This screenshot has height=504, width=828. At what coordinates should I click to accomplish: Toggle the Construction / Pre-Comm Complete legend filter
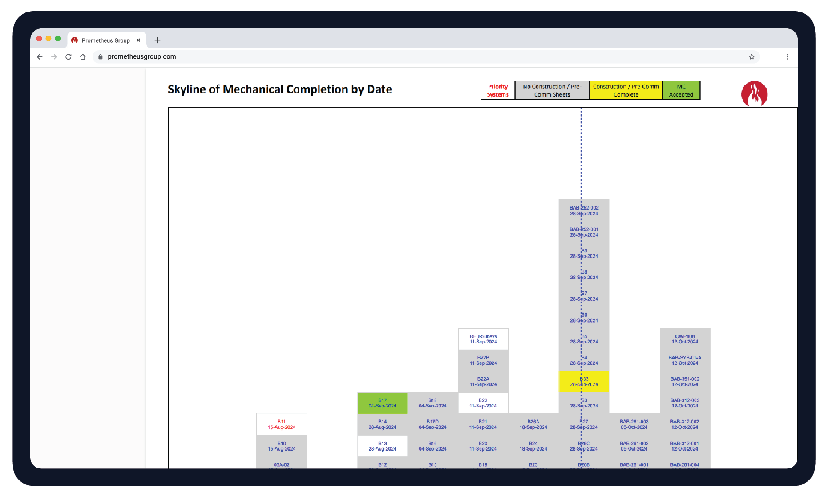click(x=626, y=90)
